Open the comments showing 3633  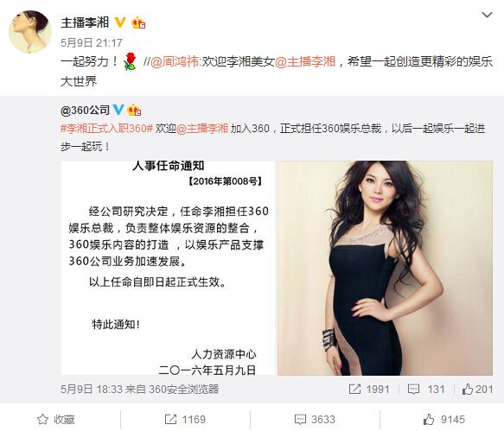click(x=315, y=420)
